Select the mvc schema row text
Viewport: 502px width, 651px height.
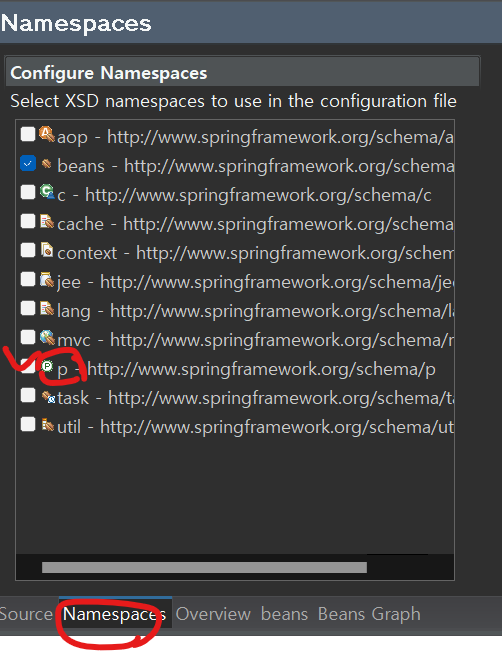pyautogui.click(x=255, y=340)
